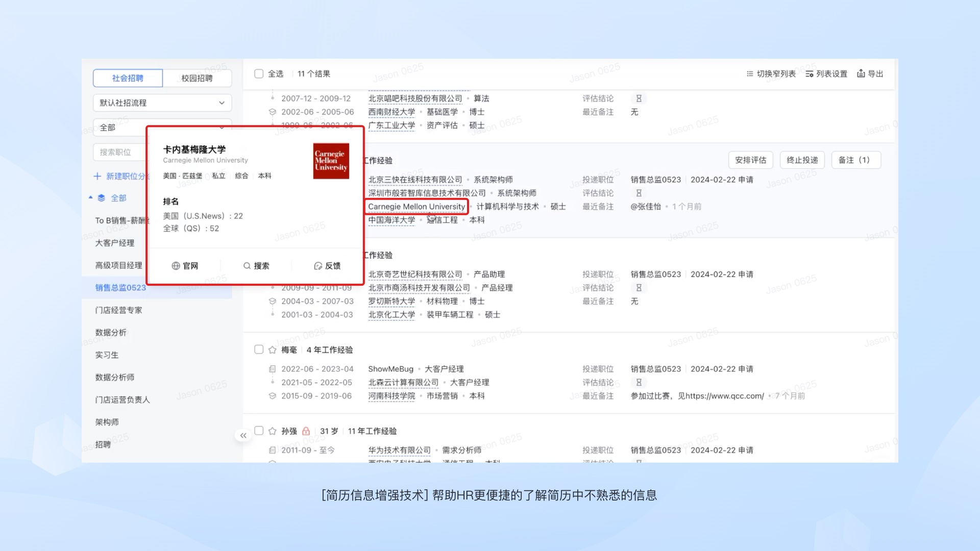
Task: Select 门店运营负责人 position in sidebar
Action: 122,400
